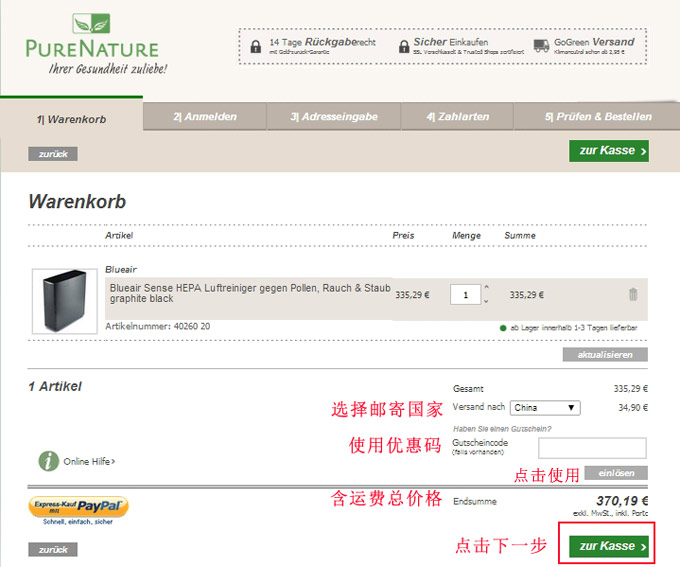Open the 4| Zahlarten step tab
Screen dimensions: 680x567
[x=457, y=116]
